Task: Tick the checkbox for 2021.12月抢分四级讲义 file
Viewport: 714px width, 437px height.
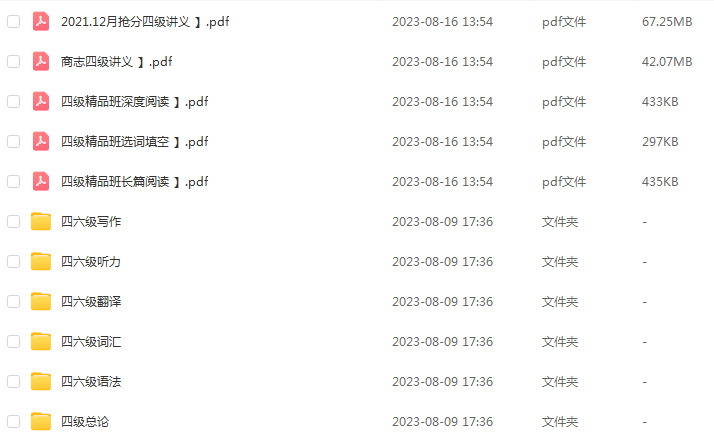Action: 14,21
